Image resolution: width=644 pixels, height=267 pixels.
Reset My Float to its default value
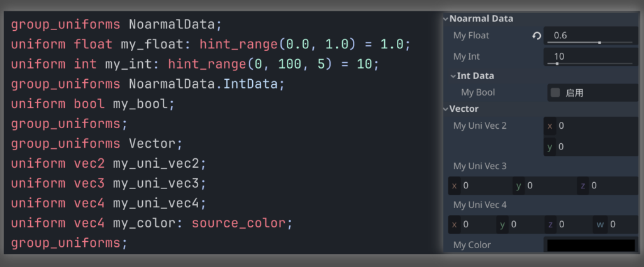coord(536,36)
